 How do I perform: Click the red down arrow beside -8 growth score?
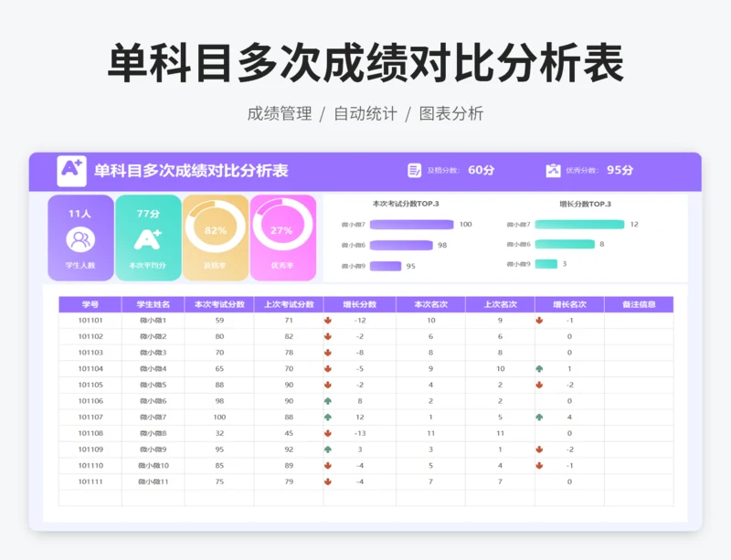(328, 353)
